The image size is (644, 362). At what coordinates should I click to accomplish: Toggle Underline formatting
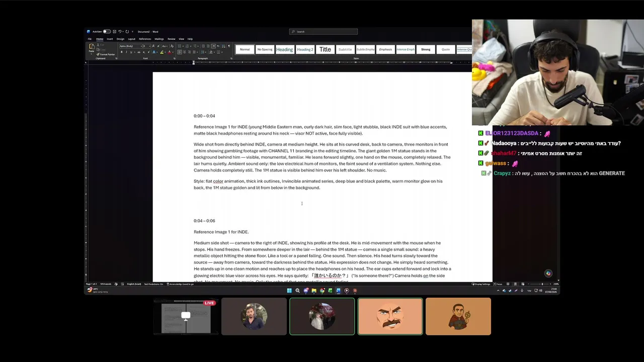131,52
